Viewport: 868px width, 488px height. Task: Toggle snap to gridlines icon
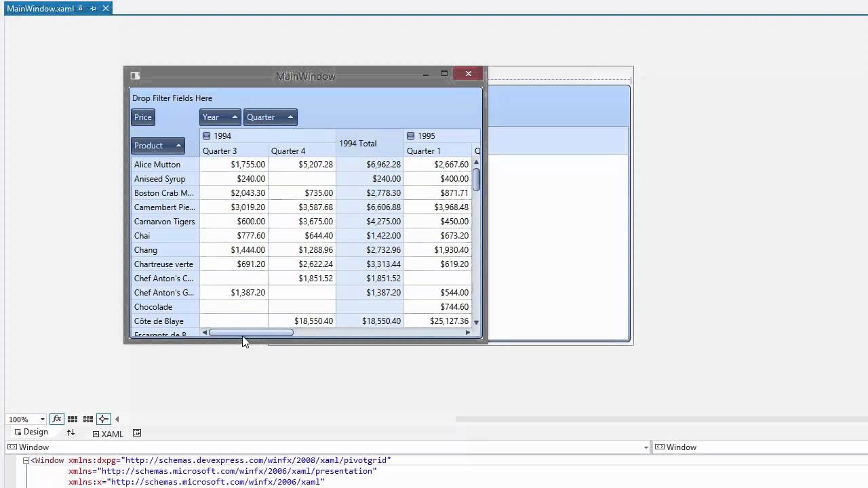[x=87, y=420]
